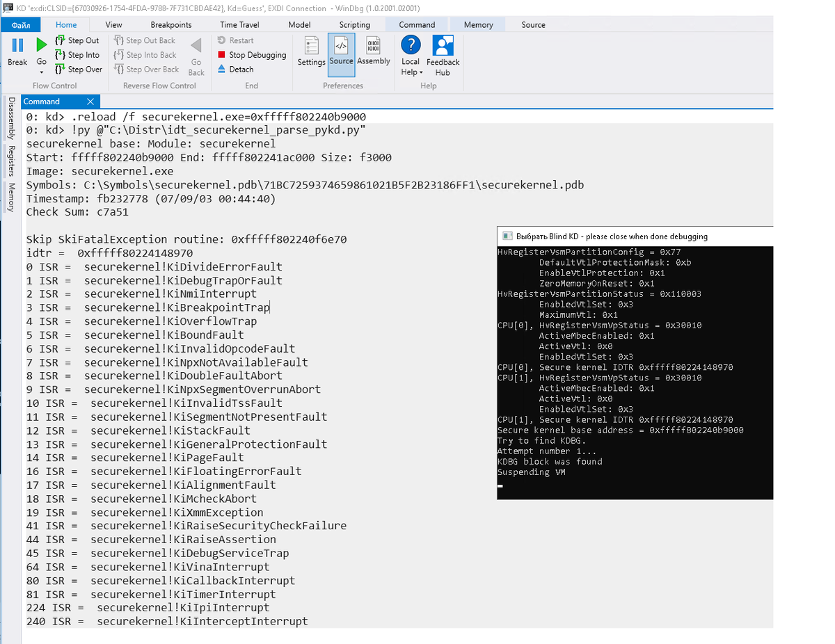
Task: Open the Feedback Hub icon
Action: [x=443, y=46]
